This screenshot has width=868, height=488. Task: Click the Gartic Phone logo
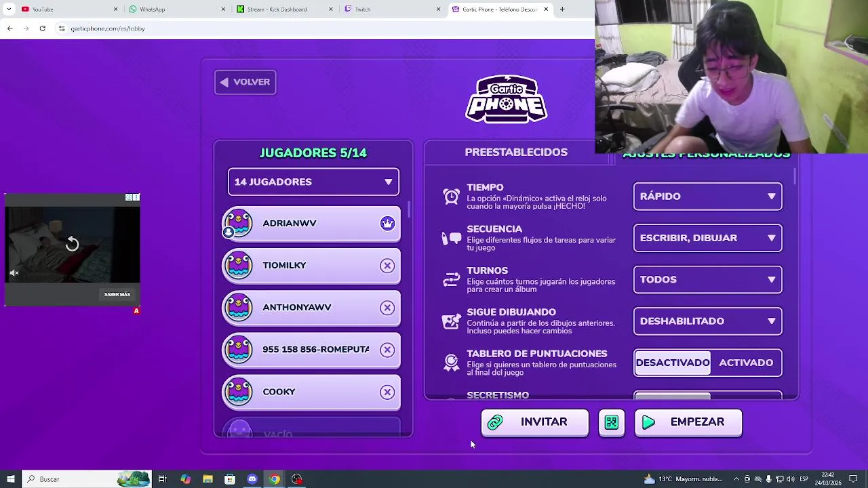(506, 99)
